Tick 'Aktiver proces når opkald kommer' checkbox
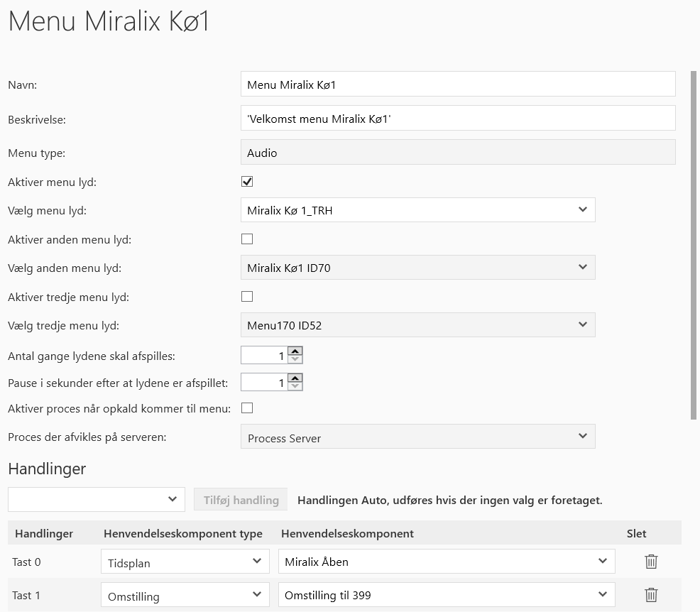 247,408
